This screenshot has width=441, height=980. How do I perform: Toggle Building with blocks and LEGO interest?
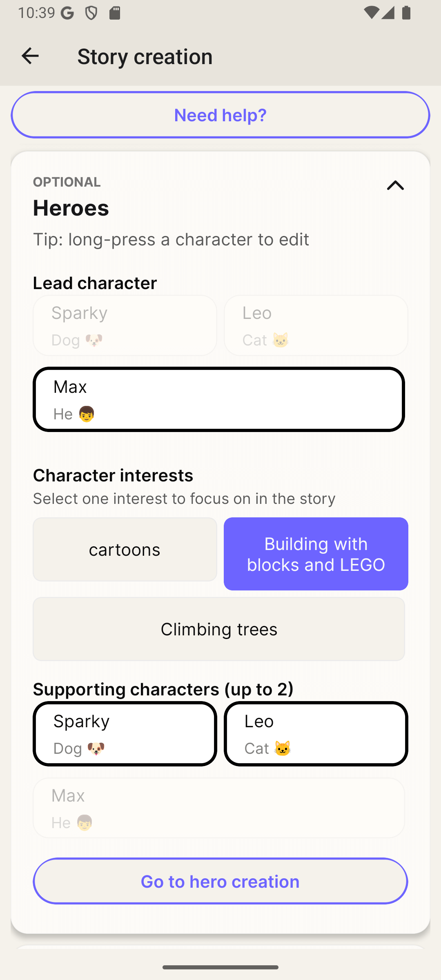tap(316, 554)
